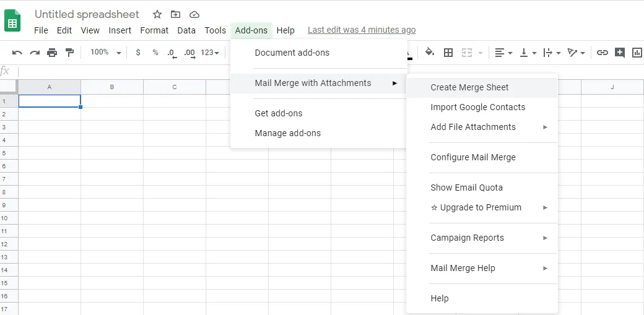Viewport: 644px width, 315px height.
Task: Open the Edit menu
Action: pyautogui.click(x=64, y=30)
